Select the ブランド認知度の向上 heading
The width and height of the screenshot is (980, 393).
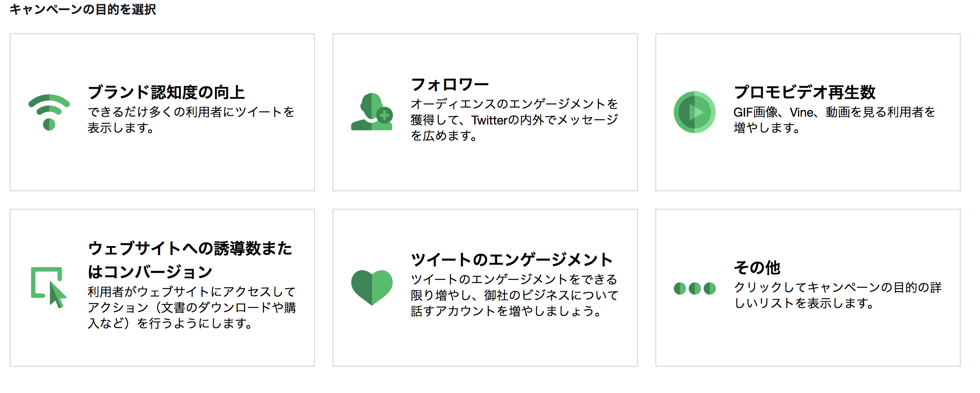tap(166, 93)
